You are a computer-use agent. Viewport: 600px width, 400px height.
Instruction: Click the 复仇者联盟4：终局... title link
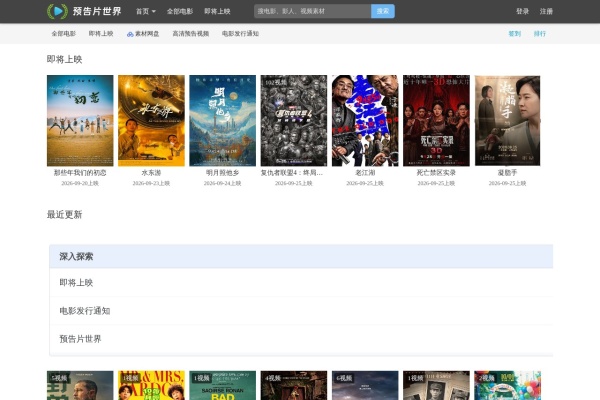[x=292, y=173]
